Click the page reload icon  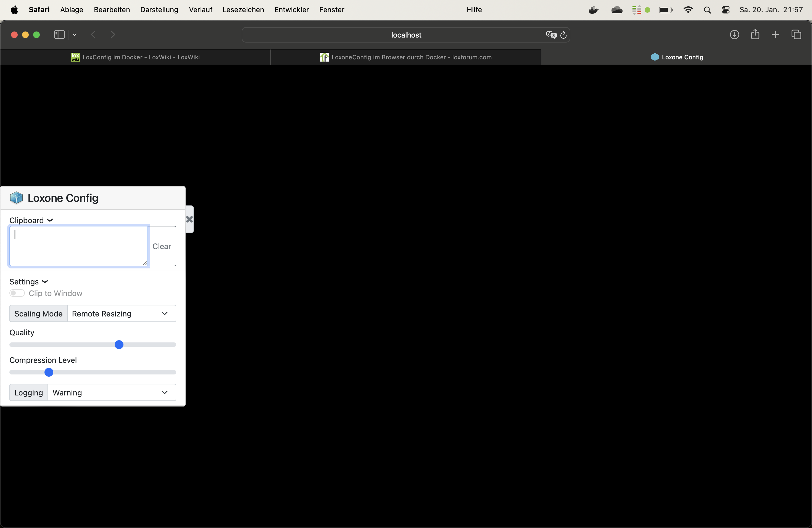point(563,35)
